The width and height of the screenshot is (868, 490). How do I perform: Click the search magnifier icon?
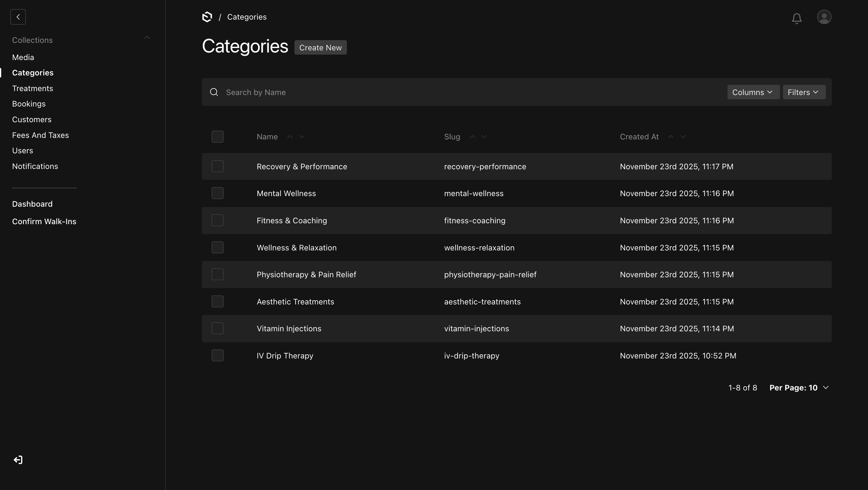[x=214, y=92]
